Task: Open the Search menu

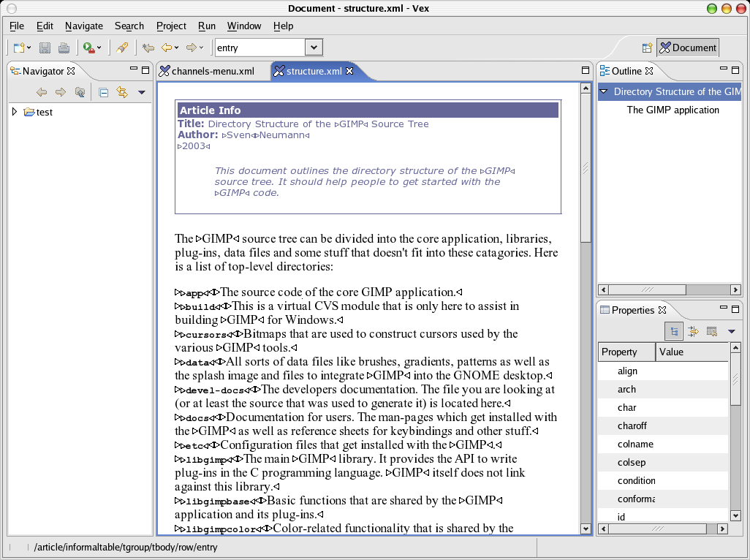Action: click(x=129, y=26)
